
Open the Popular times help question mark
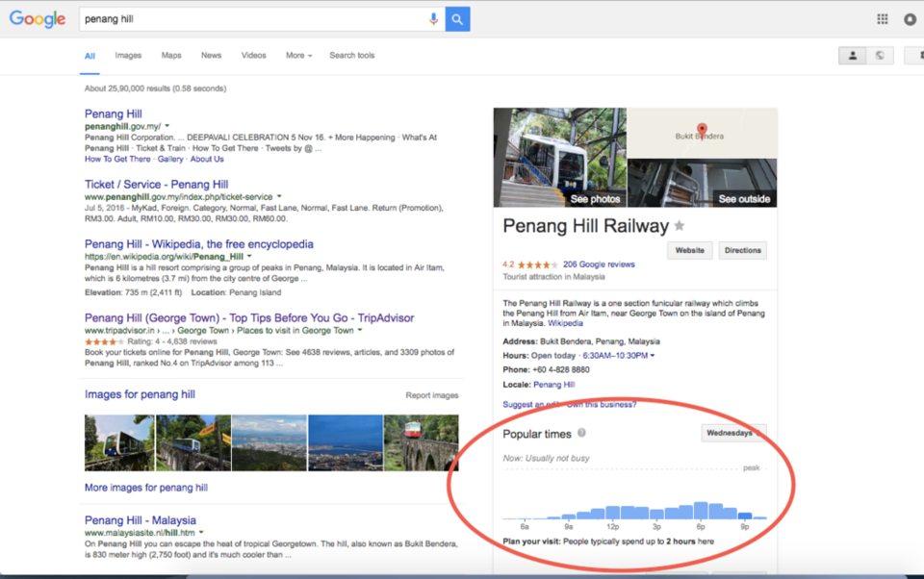[x=581, y=433]
